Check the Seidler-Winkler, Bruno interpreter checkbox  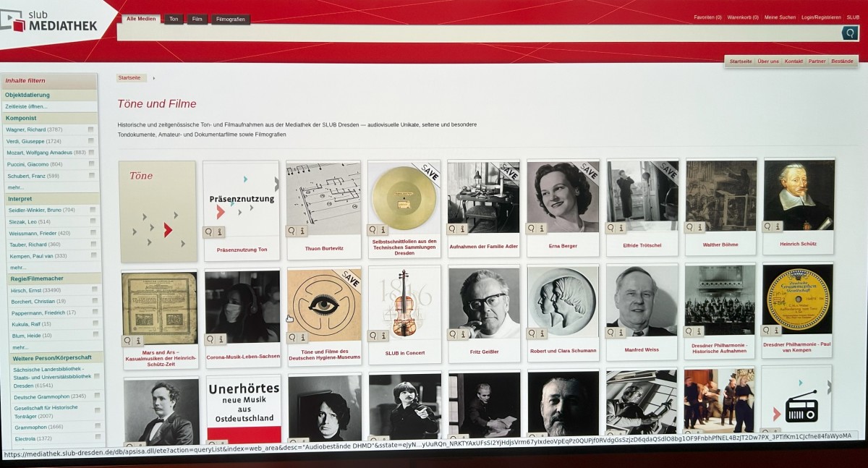(93, 210)
